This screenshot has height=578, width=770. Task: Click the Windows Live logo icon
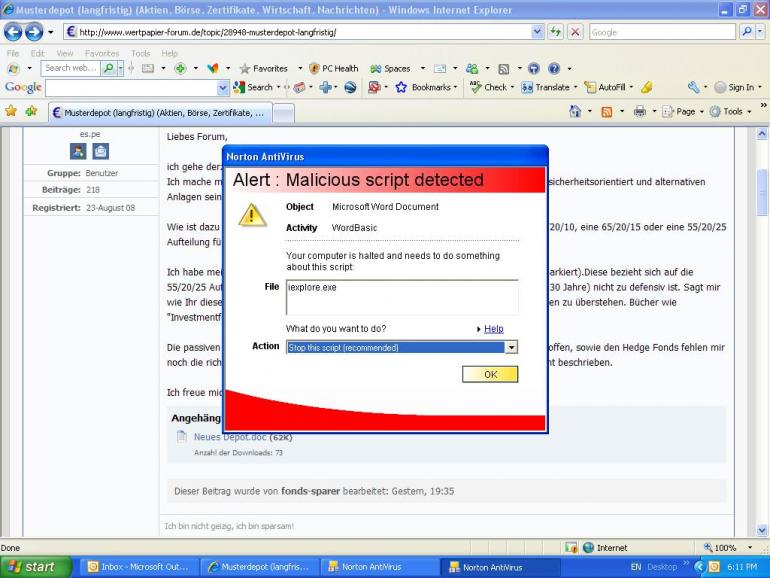[x=14, y=69]
